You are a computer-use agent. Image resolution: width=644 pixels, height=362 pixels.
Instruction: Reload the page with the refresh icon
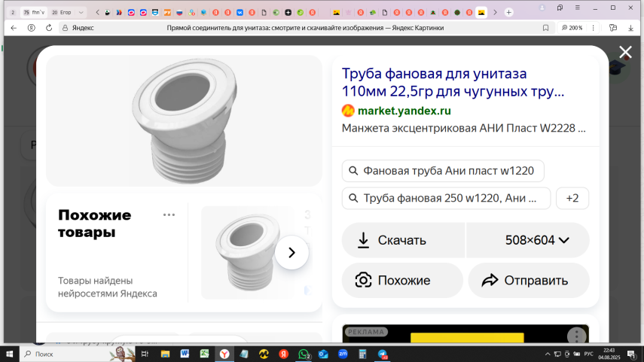click(x=49, y=27)
